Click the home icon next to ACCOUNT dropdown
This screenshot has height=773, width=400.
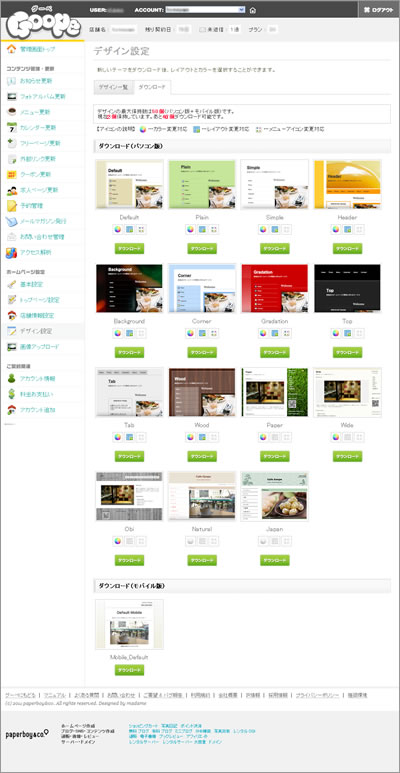pyautogui.click(x=253, y=10)
